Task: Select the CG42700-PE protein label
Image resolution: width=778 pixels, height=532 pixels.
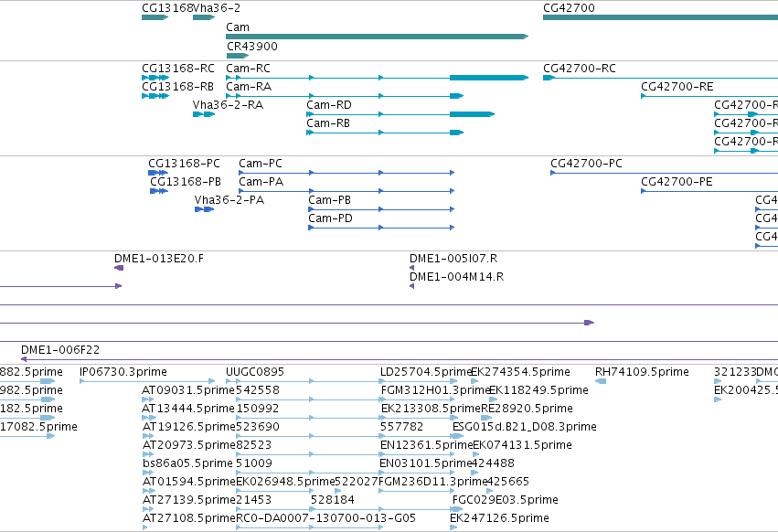Action: pos(677,182)
